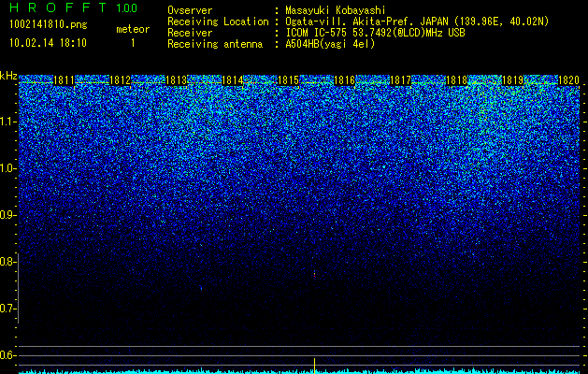Click the 1.1 frequency axis label
Screen dimensions: 588x374
7,122
